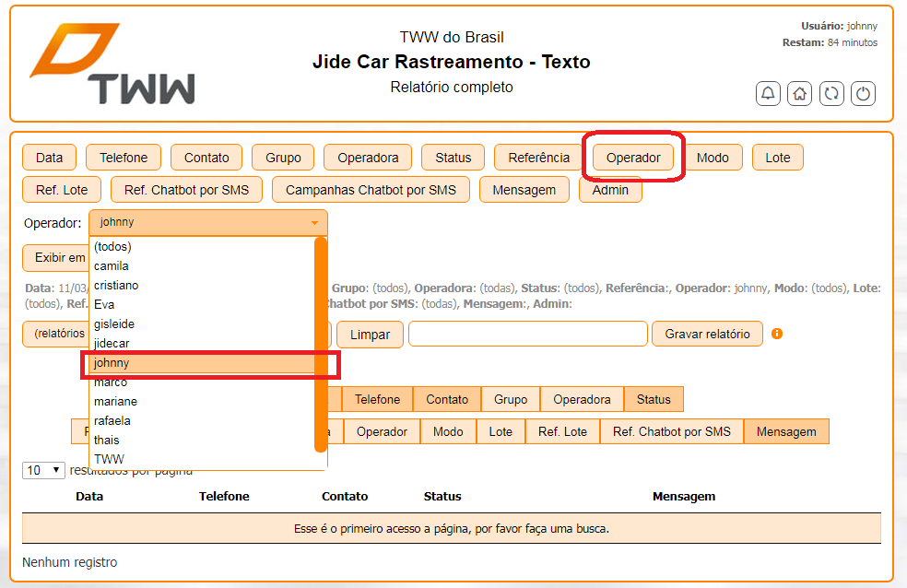
Task: Click the Limpar button
Action: pos(370,335)
